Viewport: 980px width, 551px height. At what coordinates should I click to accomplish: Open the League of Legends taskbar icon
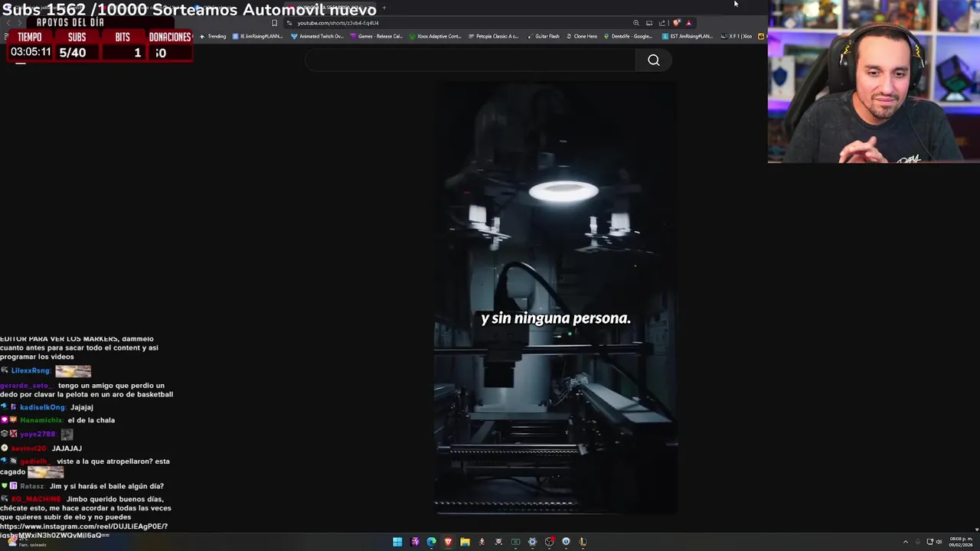tap(583, 542)
